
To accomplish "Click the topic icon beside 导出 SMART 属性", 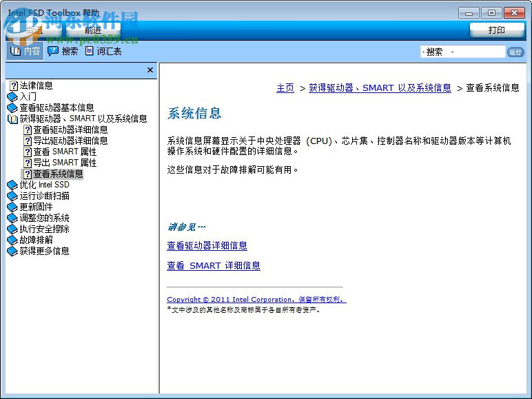I will coord(28,163).
